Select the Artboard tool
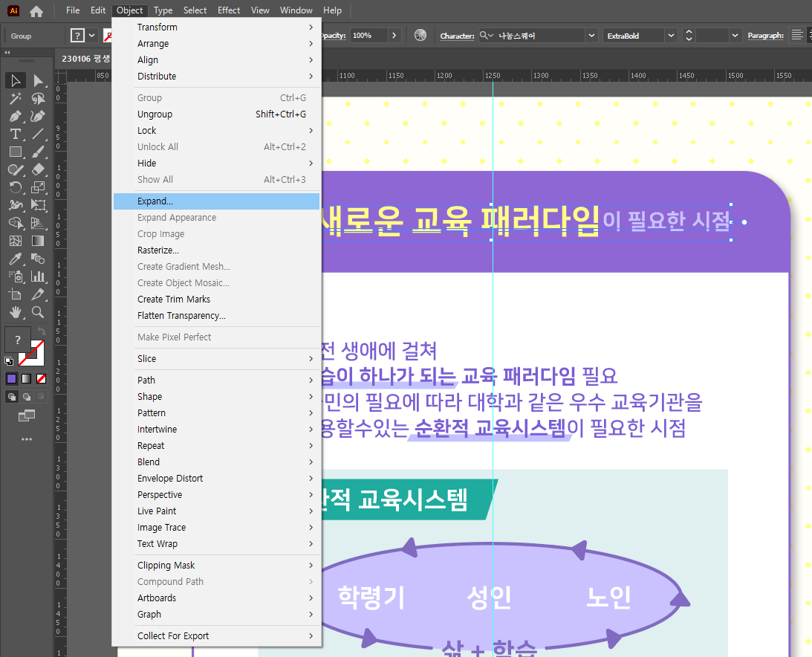The height and width of the screenshot is (657, 812). point(16,294)
